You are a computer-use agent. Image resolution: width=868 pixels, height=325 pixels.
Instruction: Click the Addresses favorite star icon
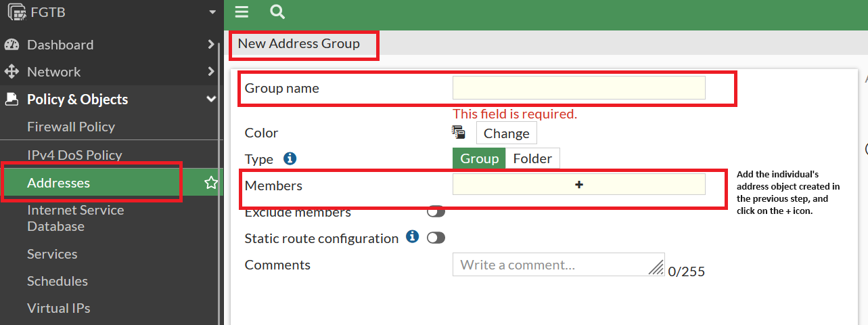[211, 182]
